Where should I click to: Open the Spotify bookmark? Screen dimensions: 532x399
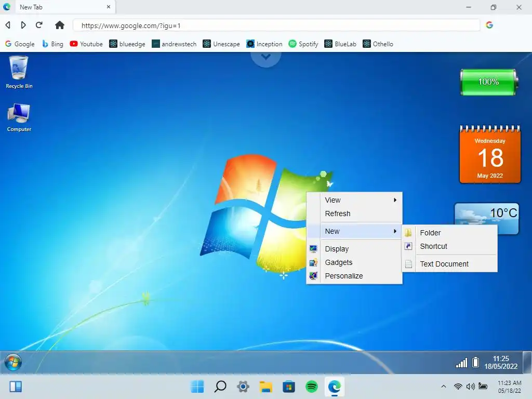(303, 44)
